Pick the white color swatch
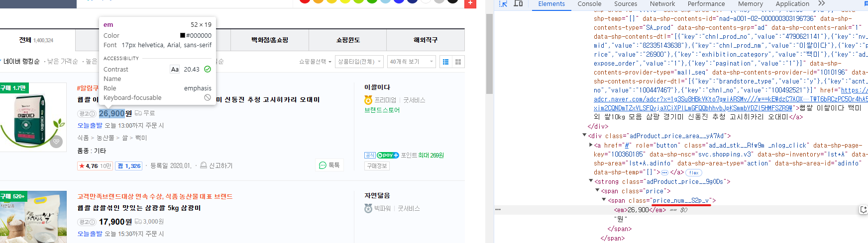Screen dimensions: 868x243 pos(426,0)
